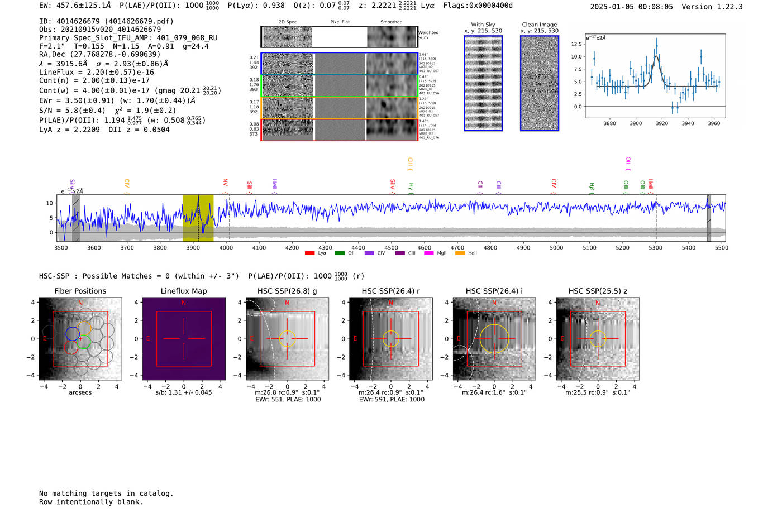This screenshot has width=782, height=532.
Task: Click the red SiII line marker label
Action: 250,185
